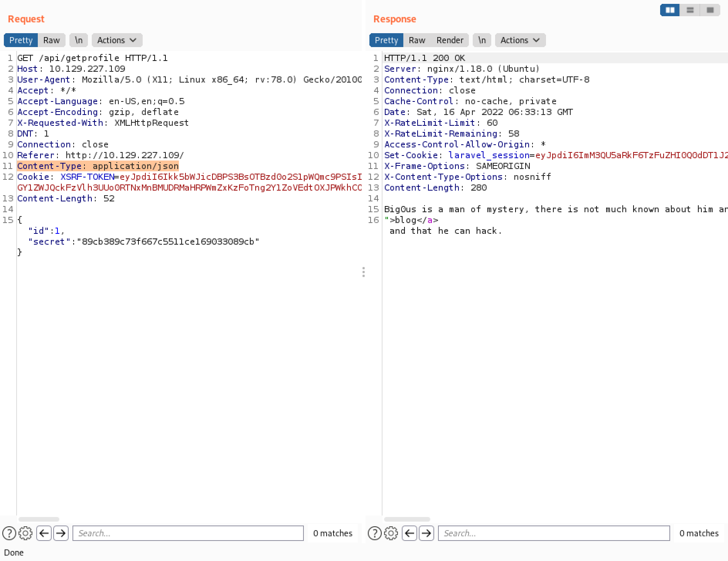Click the Response panel title
Screen dimensions: 728x561
(394, 19)
